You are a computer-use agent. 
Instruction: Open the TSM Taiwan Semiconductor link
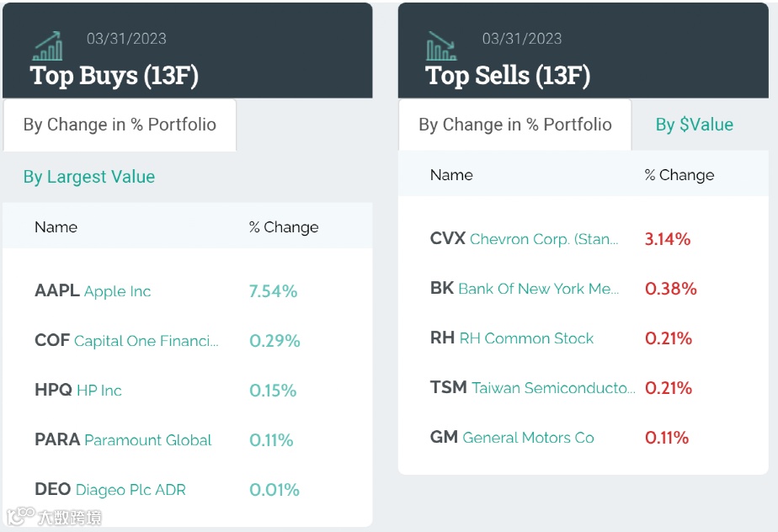click(533, 387)
